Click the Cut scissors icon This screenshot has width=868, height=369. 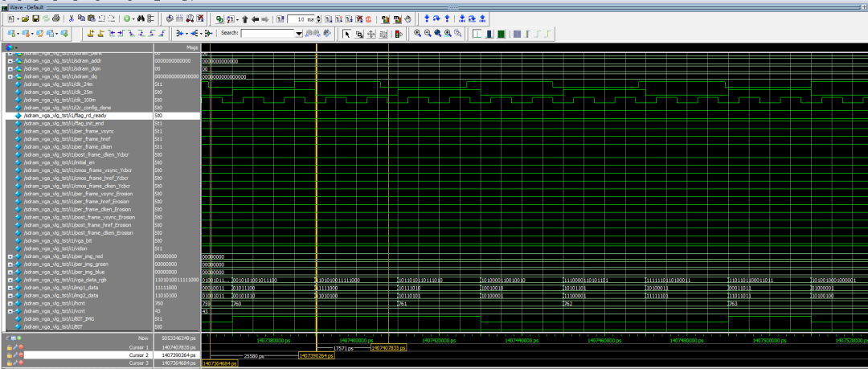tap(72, 18)
